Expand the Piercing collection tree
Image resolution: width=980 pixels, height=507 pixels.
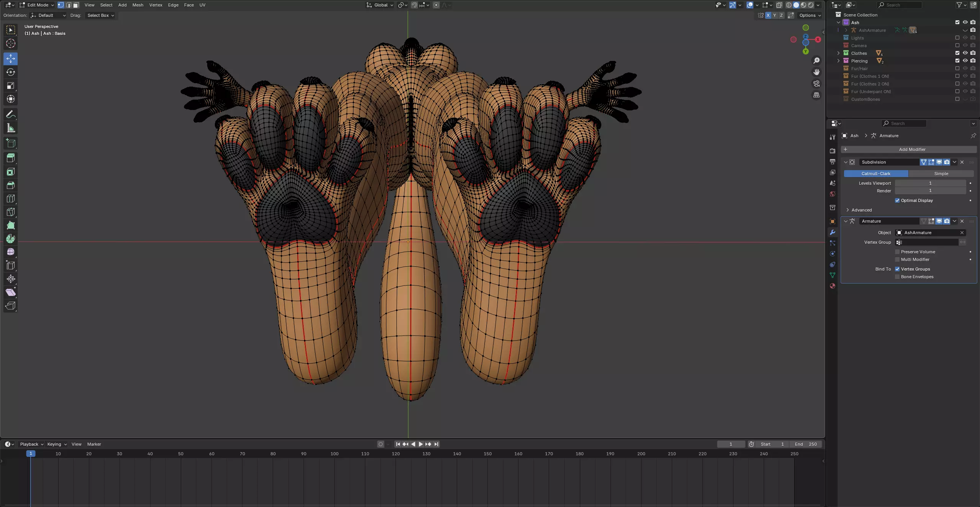[838, 61]
